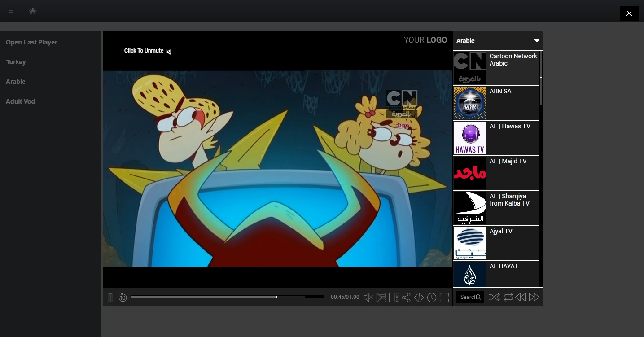Click Open Last Player link
644x337 pixels.
point(31,42)
